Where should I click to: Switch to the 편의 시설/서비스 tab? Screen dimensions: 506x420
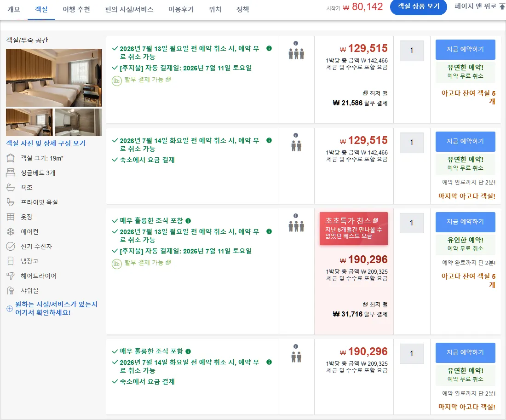(x=129, y=9)
